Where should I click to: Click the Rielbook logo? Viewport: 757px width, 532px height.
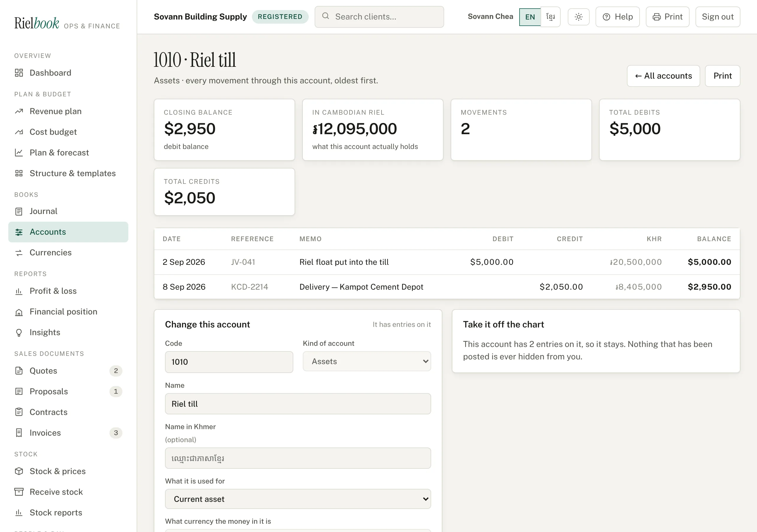[x=37, y=23]
